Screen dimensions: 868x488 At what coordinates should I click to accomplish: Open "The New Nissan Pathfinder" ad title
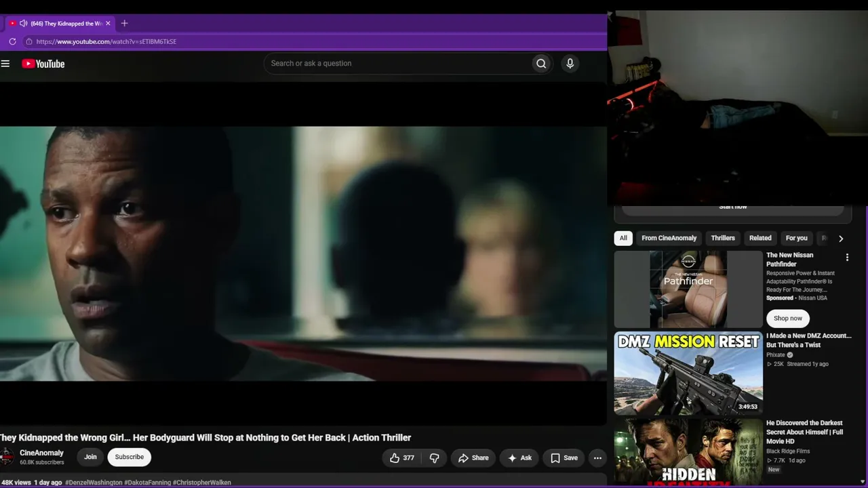coord(790,260)
